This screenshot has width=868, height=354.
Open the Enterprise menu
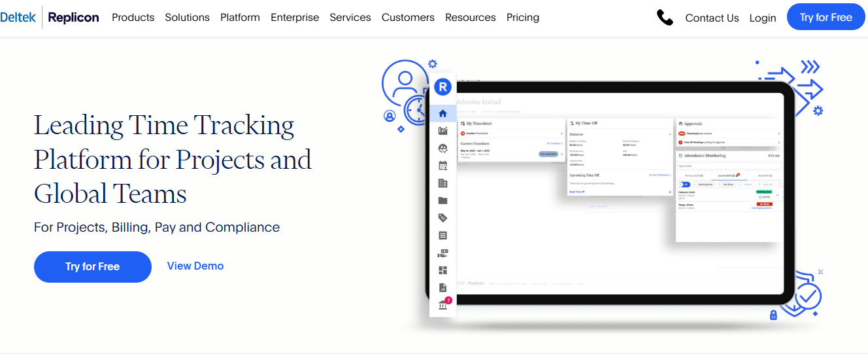(x=295, y=18)
